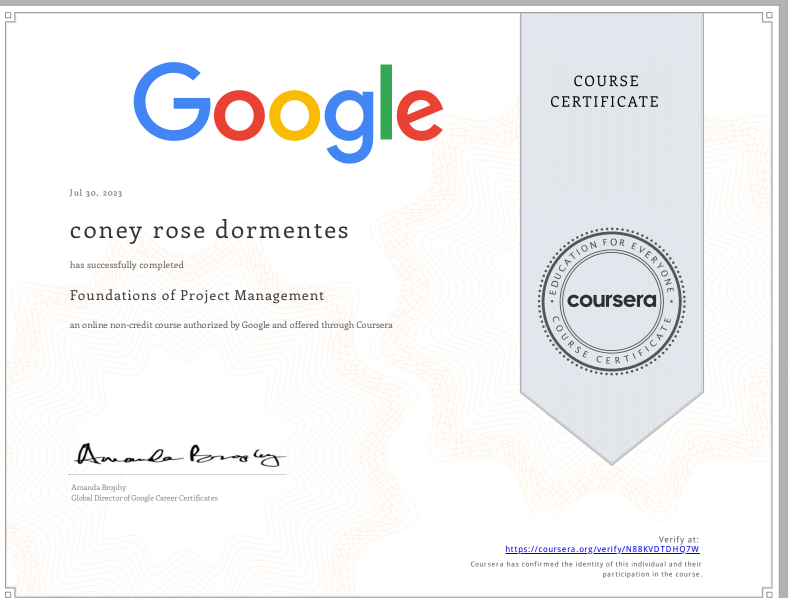Click the dotted line under the signature
Screen dimensions: 789x598
(x=178, y=474)
